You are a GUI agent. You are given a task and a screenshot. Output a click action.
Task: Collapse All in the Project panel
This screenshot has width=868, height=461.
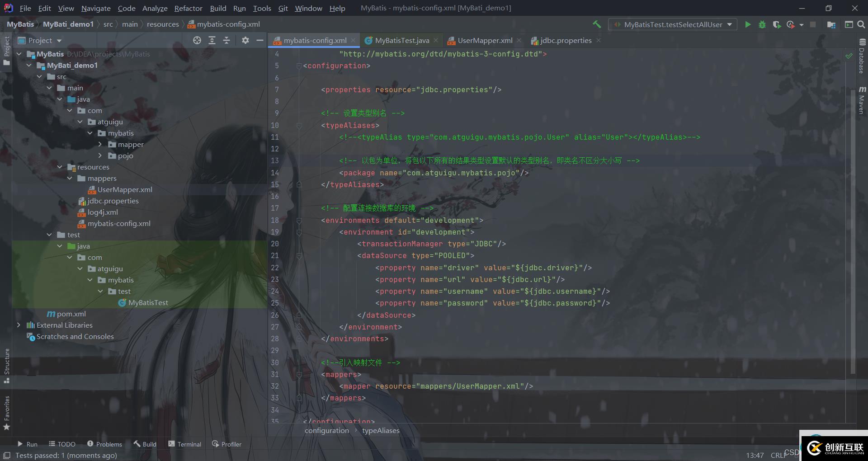pyautogui.click(x=226, y=40)
